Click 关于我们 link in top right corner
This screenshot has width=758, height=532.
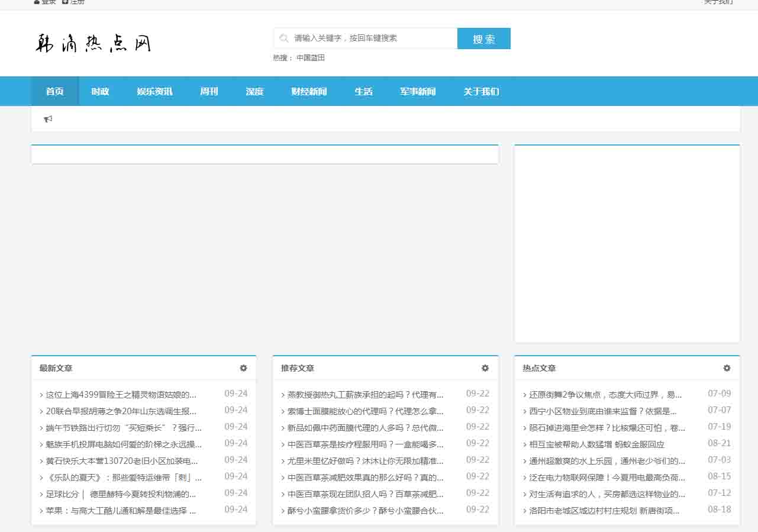click(x=718, y=2)
